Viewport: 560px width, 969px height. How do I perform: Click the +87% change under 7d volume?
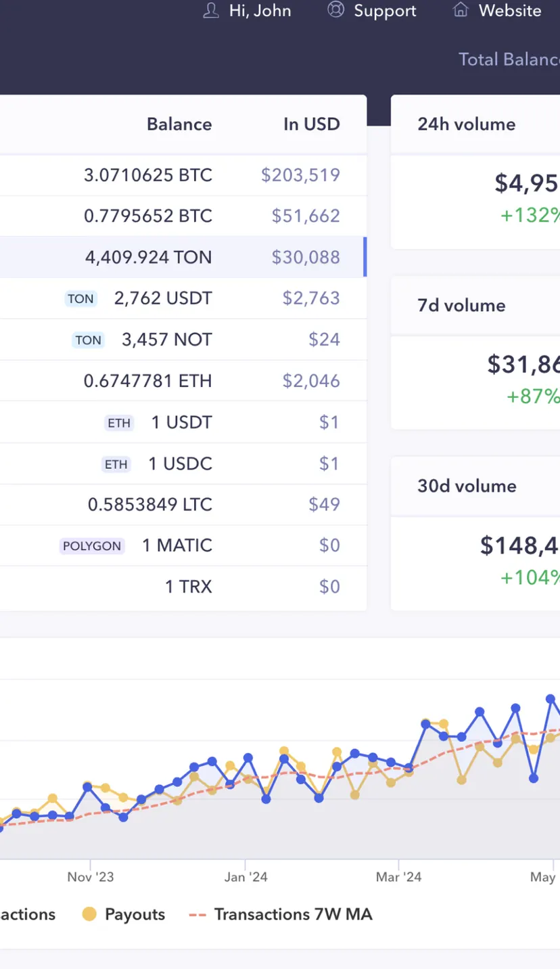pyautogui.click(x=534, y=396)
